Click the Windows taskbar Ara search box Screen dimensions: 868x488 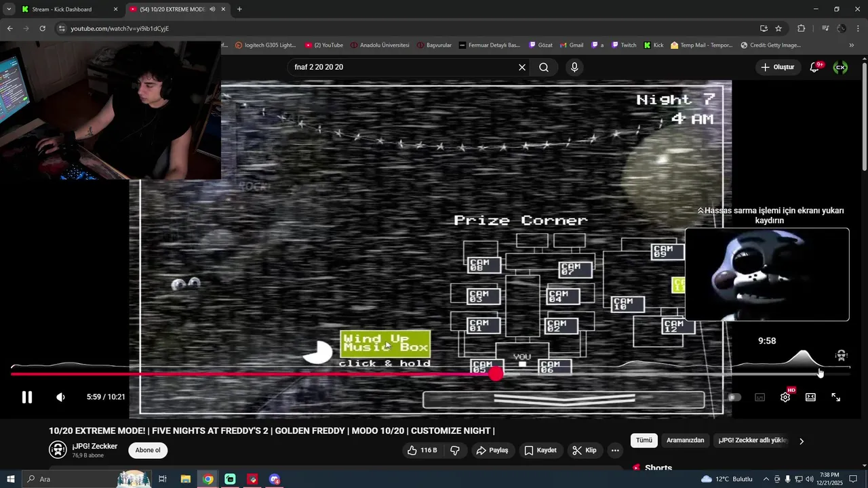click(86, 479)
